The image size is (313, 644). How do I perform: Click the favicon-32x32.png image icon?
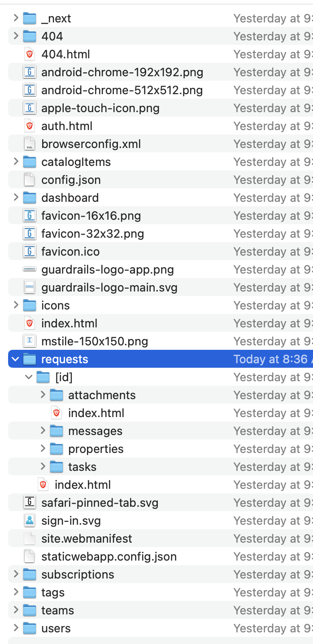tap(30, 234)
